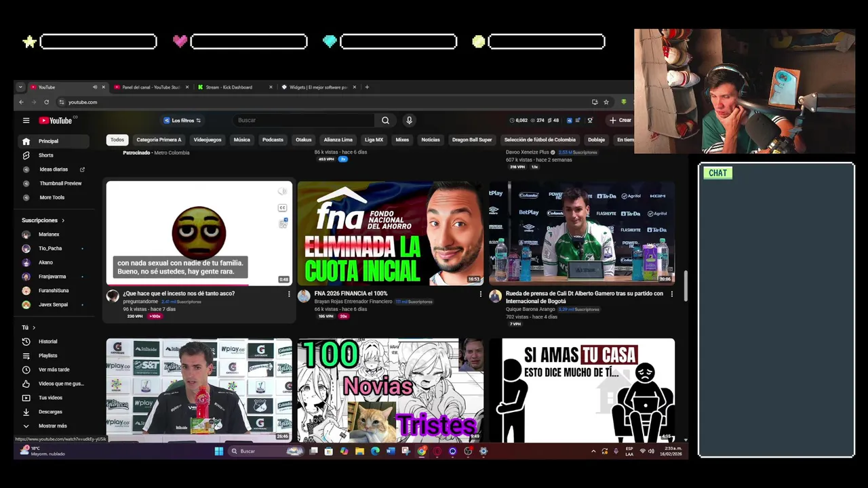Viewport: 868px width, 488px height.
Task: Open pregunlandome channel avatar
Action: pyautogui.click(x=113, y=296)
